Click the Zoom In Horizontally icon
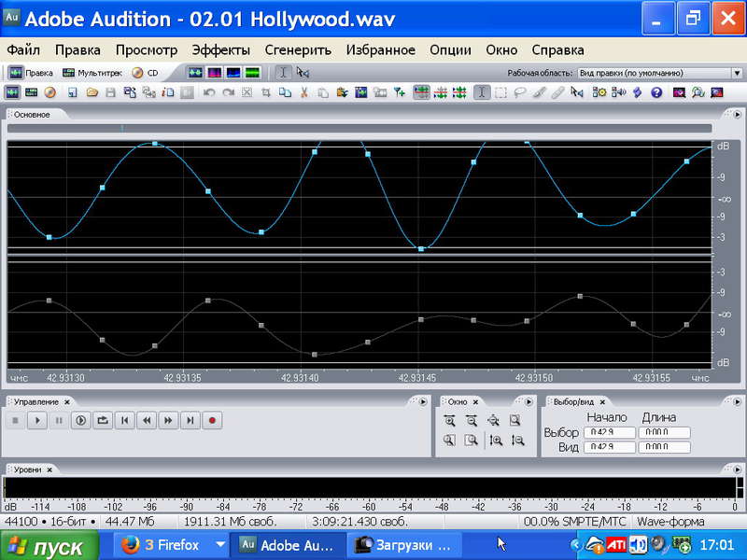The height and width of the screenshot is (560, 747). 449,421
